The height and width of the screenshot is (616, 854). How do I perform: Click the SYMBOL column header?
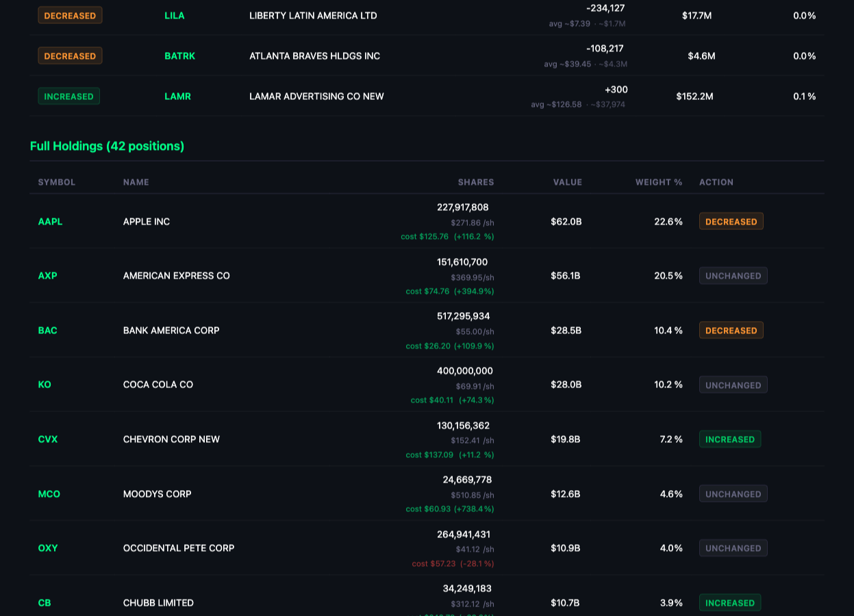click(x=57, y=182)
